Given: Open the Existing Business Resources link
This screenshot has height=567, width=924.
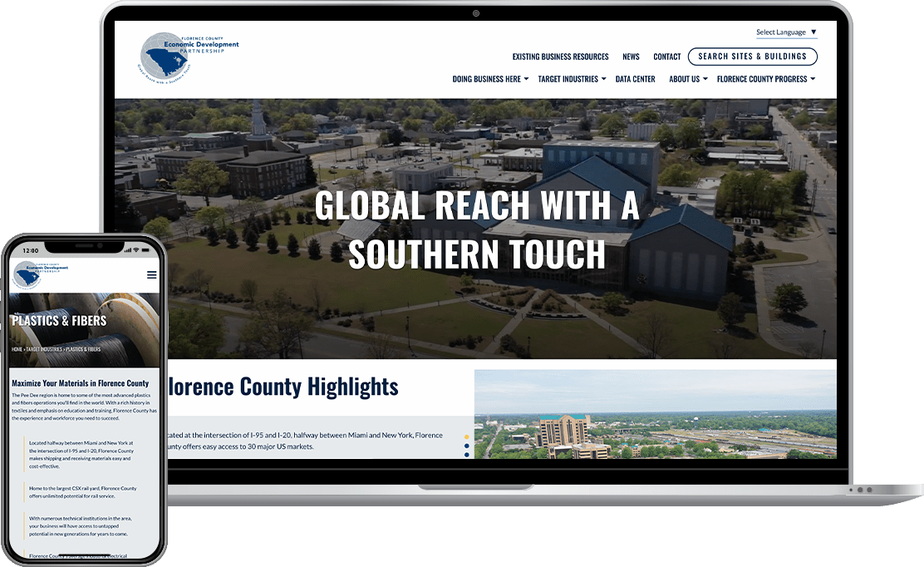Looking at the screenshot, I should click(x=560, y=57).
